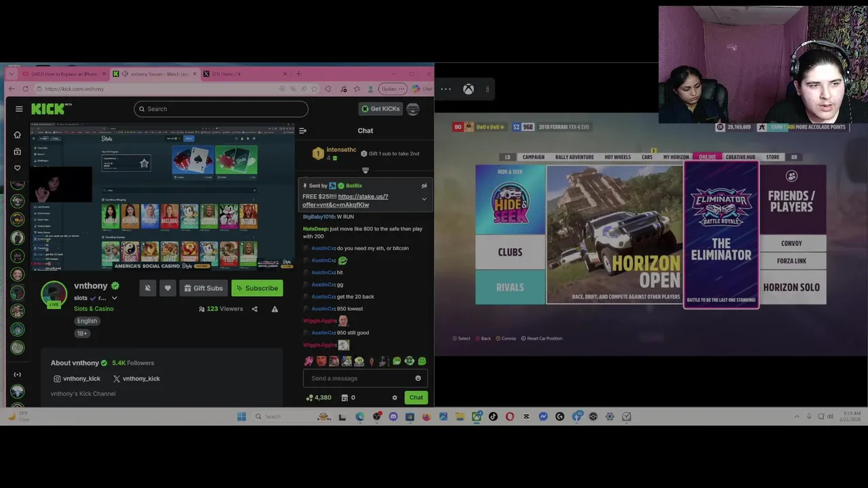The height and width of the screenshot is (488, 868).
Task: Select the Hot Wheels tab
Action: coord(617,157)
